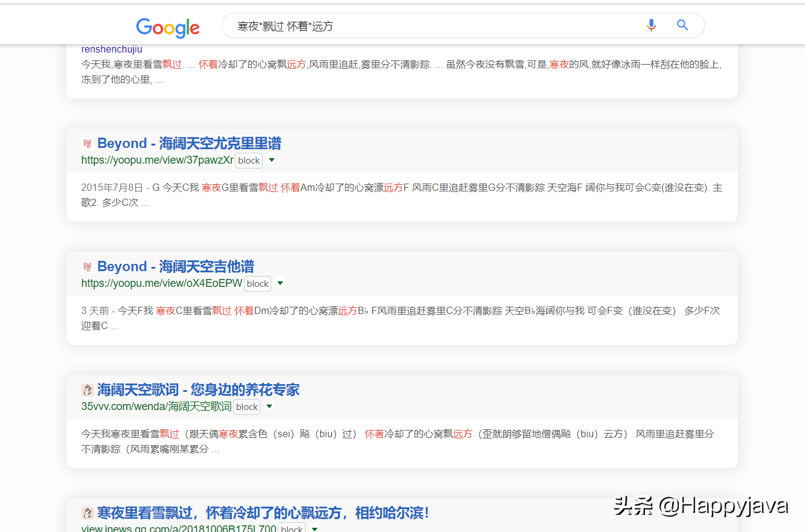The width and height of the screenshot is (805, 532).
Task: Click favicon of 海阔天空吉他谱 result
Action: pyautogui.click(x=88, y=267)
